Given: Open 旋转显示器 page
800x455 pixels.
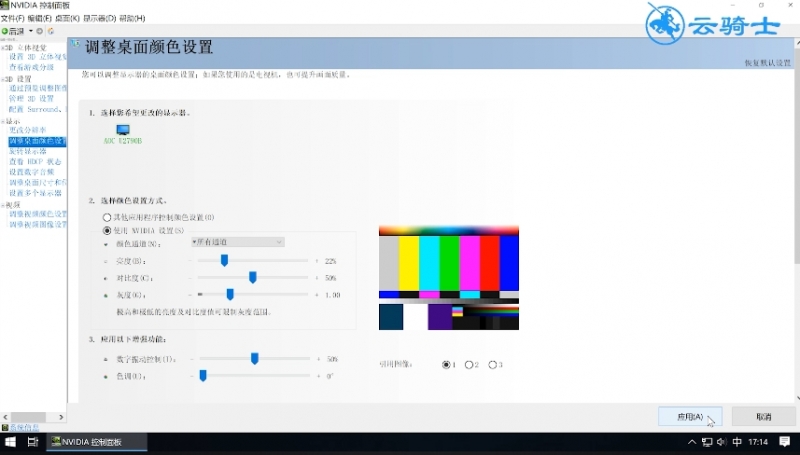Looking at the screenshot, I should pos(28,151).
